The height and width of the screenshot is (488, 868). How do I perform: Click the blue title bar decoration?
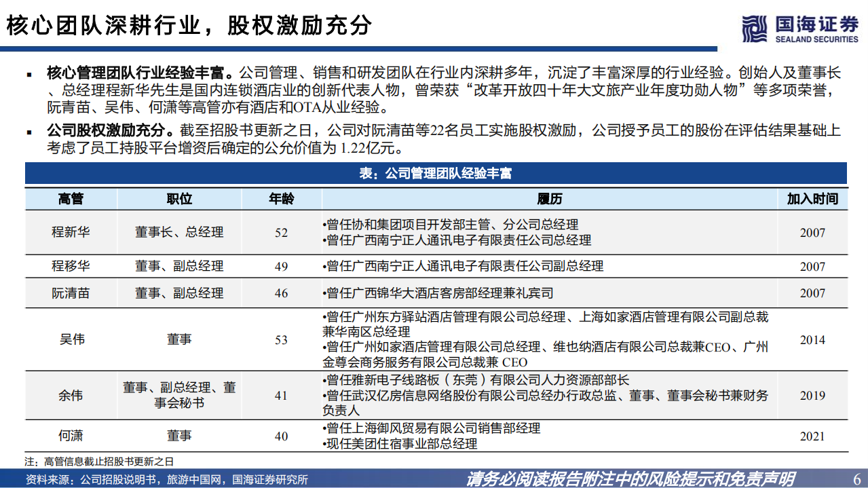coord(360,46)
